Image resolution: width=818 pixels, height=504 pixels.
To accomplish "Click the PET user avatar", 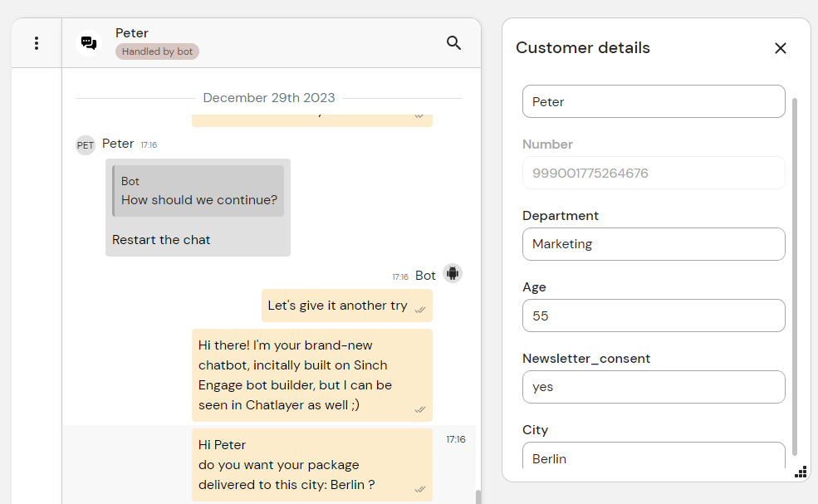I will 86,145.
